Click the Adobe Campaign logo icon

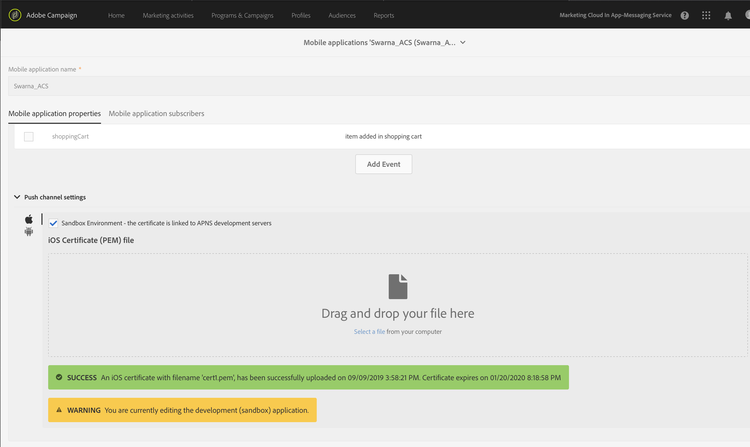click(x=15, y=15)
